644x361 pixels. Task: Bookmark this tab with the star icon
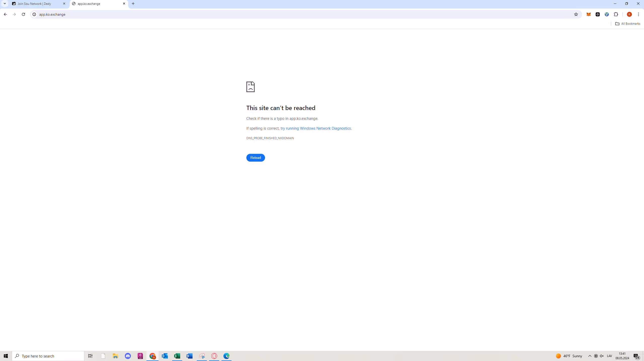tap(576, 14)
